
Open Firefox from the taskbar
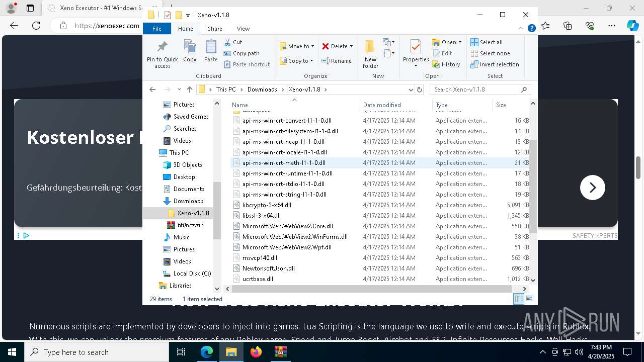[256, 352]
